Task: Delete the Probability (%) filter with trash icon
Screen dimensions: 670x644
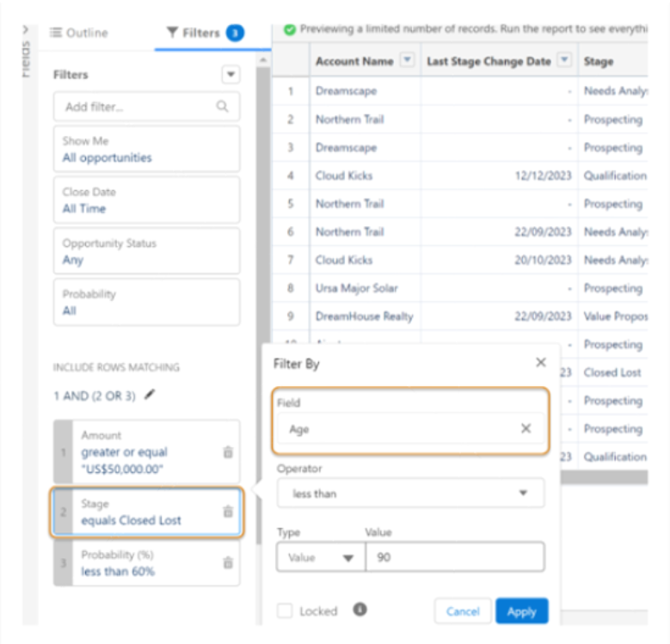Action: tap(228, 562)
